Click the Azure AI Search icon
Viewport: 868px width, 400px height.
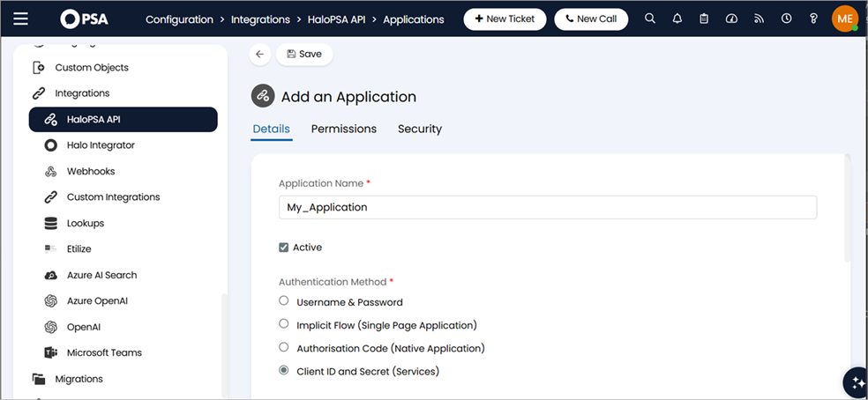[50, 275]
